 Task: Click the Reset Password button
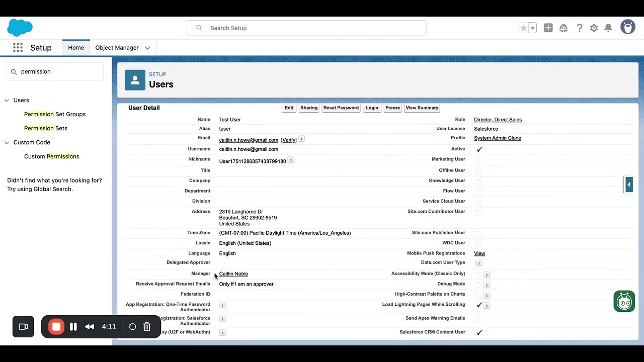tap(341, 108)
